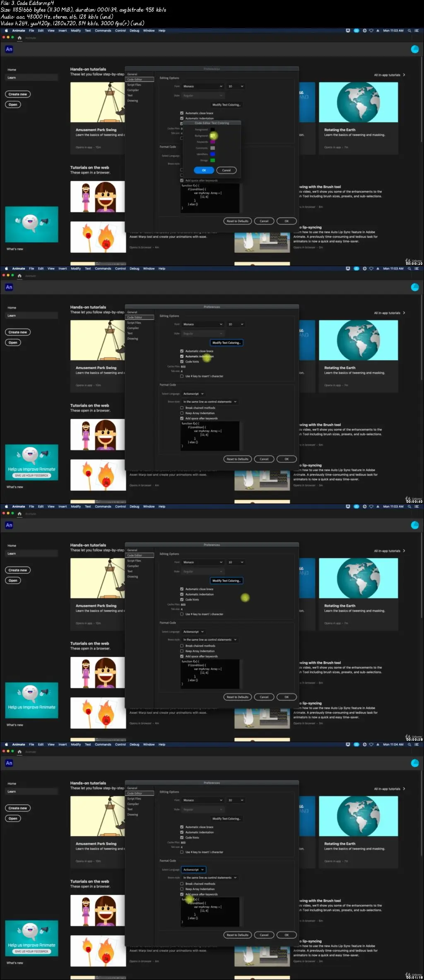
Task: In 00:00:20 frame, open the Control Center icon
Action: pyautogui.click(x=416, y=31)
